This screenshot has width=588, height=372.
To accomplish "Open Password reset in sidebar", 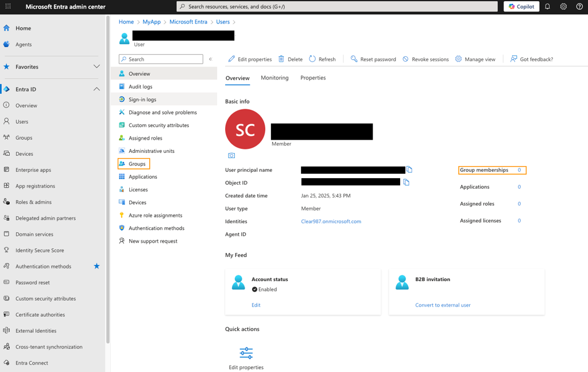I will coord(33,283).
